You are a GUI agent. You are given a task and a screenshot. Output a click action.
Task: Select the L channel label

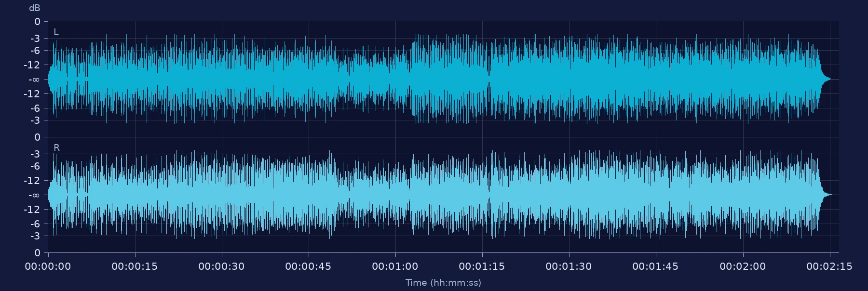[x=56, y=32]
